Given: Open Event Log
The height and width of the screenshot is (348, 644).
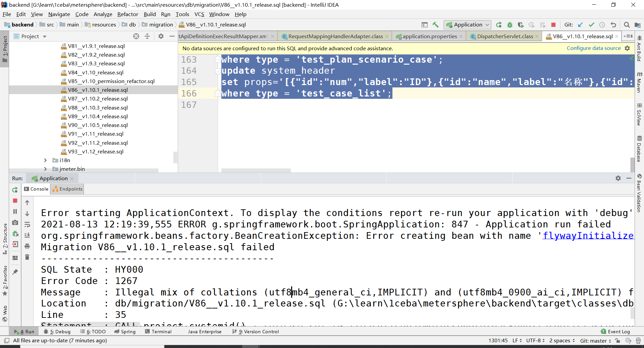Looking at the screenshot, I should (x=616, y=332).
